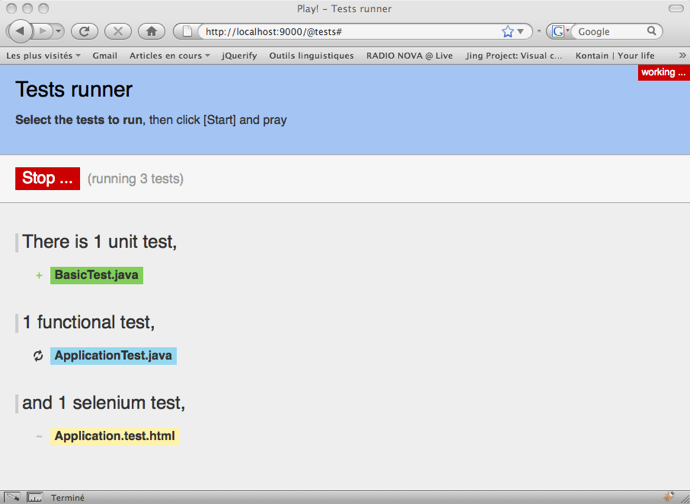The height and width of the screenshot is (504, 690).
Task: Click the browser Back button
Action: pos(22,31)
